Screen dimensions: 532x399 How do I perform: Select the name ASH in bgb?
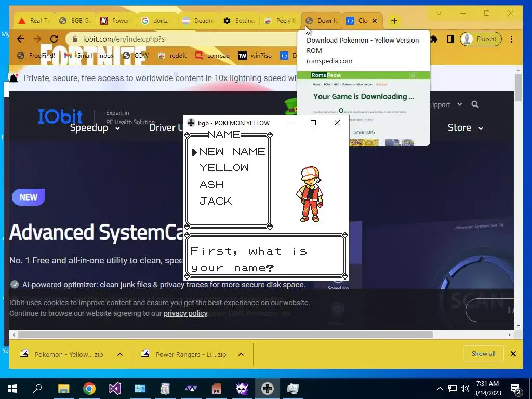point(212,184)
